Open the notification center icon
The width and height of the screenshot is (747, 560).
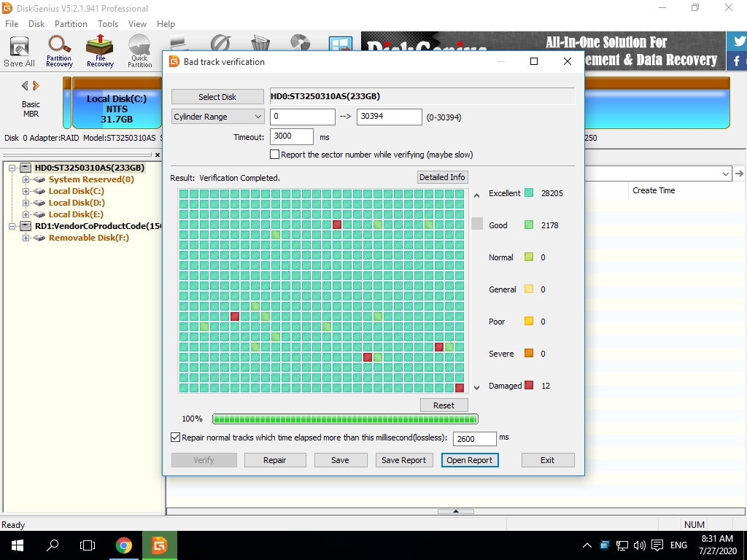(657, 545)
